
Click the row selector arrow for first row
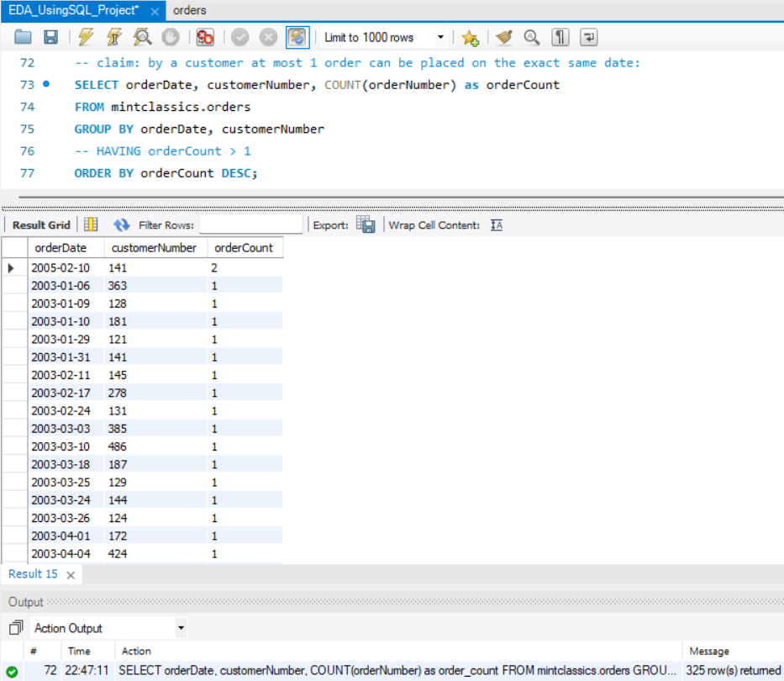11,268
